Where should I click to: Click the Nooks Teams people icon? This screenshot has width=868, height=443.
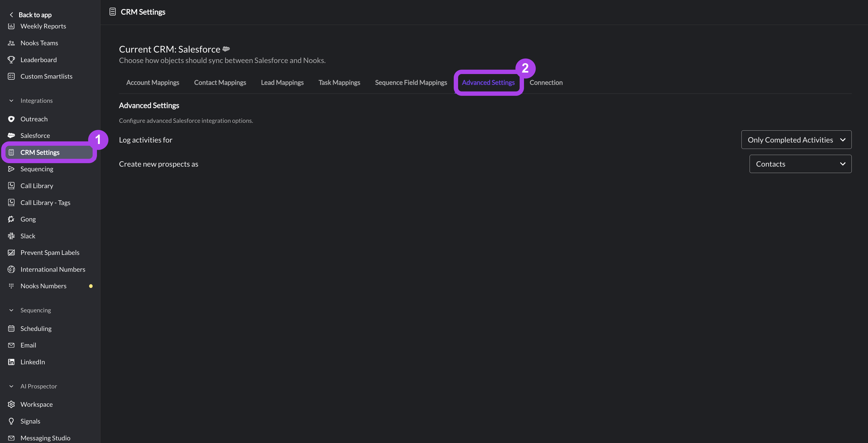[11, 43]
